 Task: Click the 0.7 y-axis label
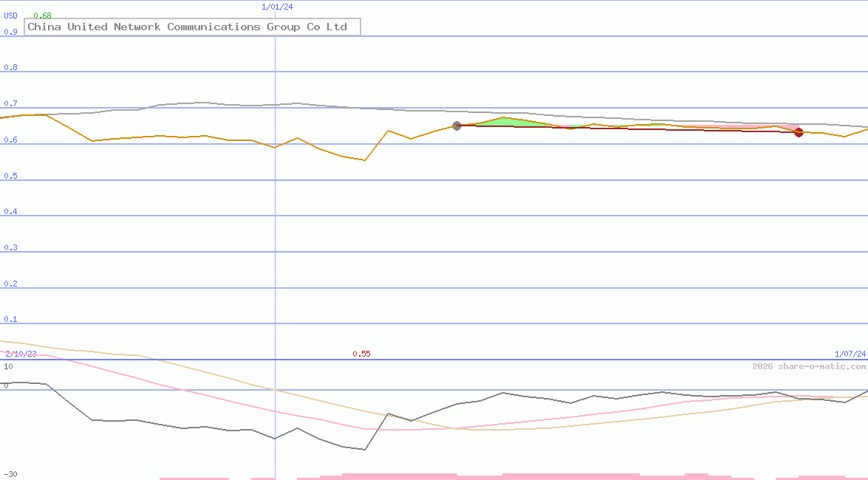tap(10, 103)
